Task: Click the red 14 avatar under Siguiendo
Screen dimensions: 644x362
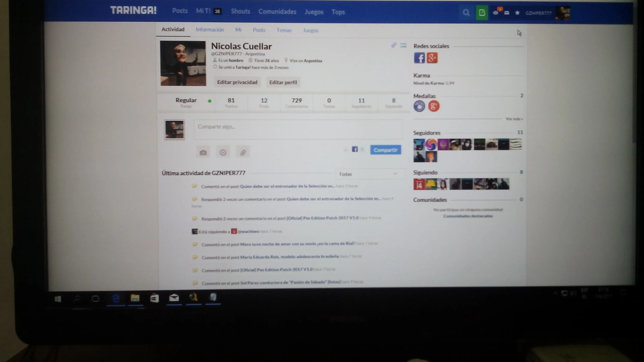Action: point(419,184)
